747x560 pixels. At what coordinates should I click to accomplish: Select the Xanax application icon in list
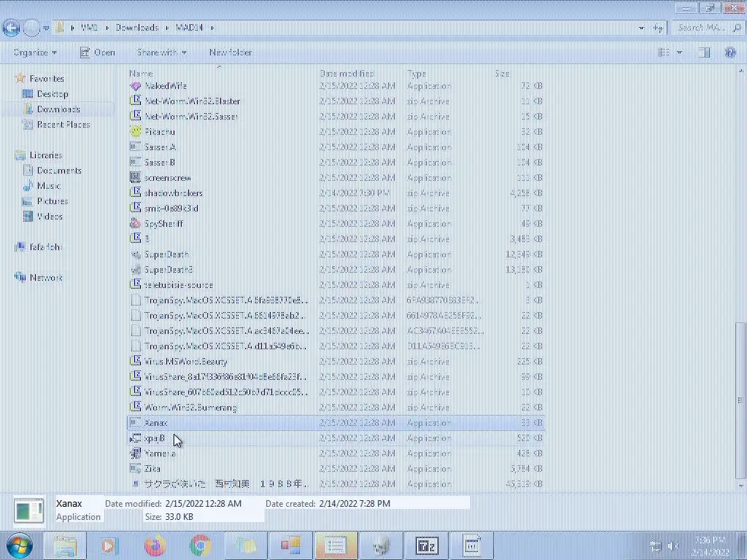(x=136, y=423)
